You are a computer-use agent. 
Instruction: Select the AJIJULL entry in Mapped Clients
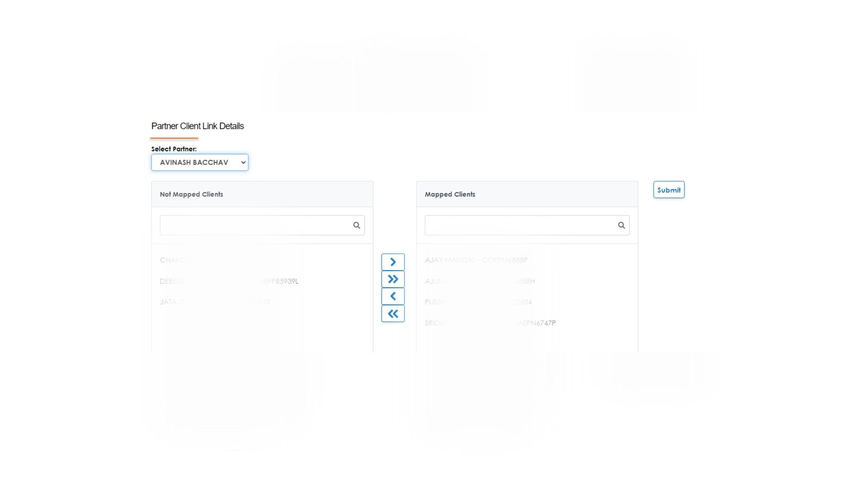[480, 281]
